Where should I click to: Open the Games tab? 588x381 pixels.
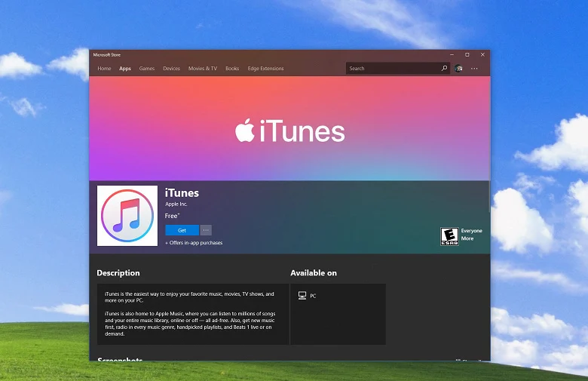coord(147,69)
